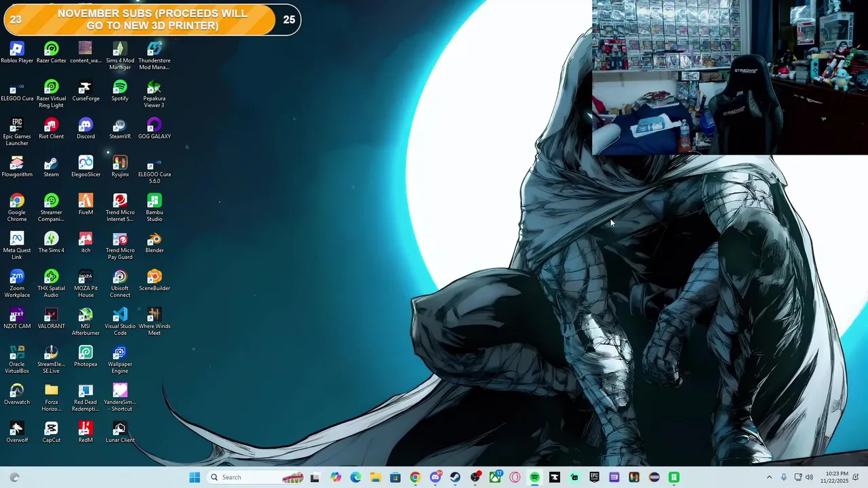Launch Razer Cortex from the desktop

point(52,53)
